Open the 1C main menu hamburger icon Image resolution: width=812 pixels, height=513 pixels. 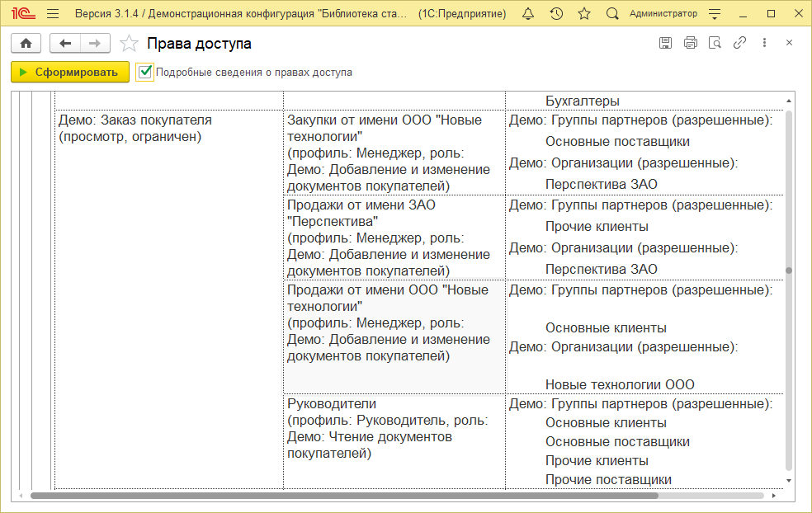pyautogui.click(x=53, y=14)
